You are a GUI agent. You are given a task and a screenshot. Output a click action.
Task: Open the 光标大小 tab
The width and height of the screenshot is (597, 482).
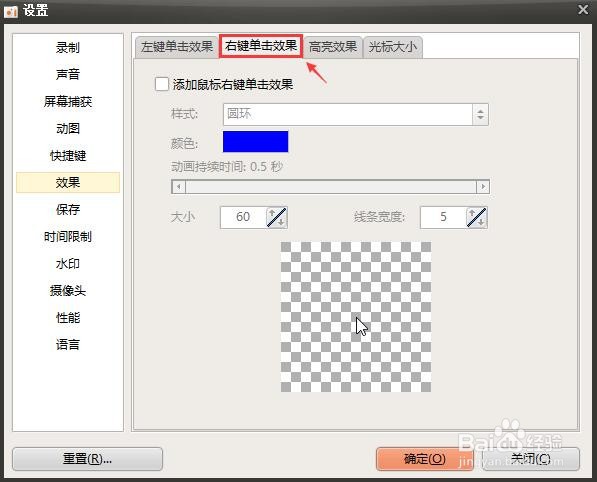[393, 47]
